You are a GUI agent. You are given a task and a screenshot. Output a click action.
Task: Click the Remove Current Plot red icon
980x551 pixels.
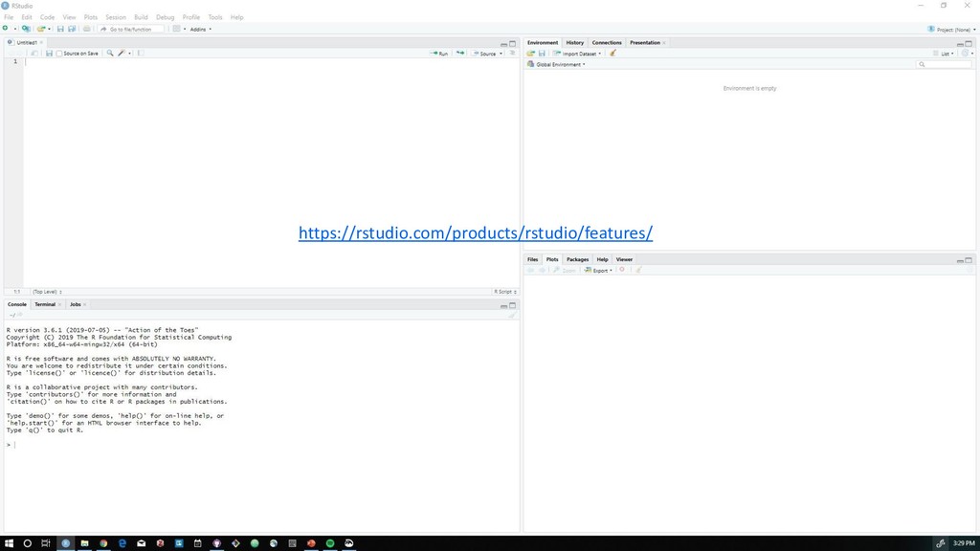point(622,270)
